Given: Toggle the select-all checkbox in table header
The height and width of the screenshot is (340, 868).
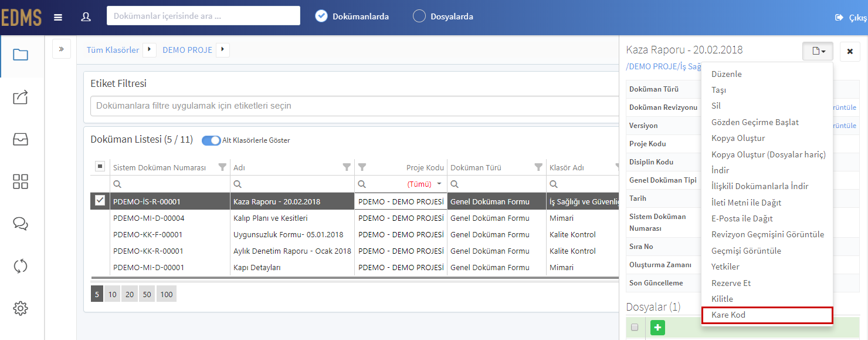Looking at the screenshot, I should pos(100,167).
